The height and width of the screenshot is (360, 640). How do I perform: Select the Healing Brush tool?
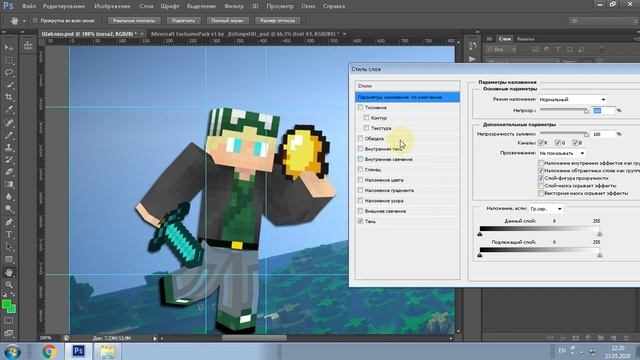tap(9, 122)
